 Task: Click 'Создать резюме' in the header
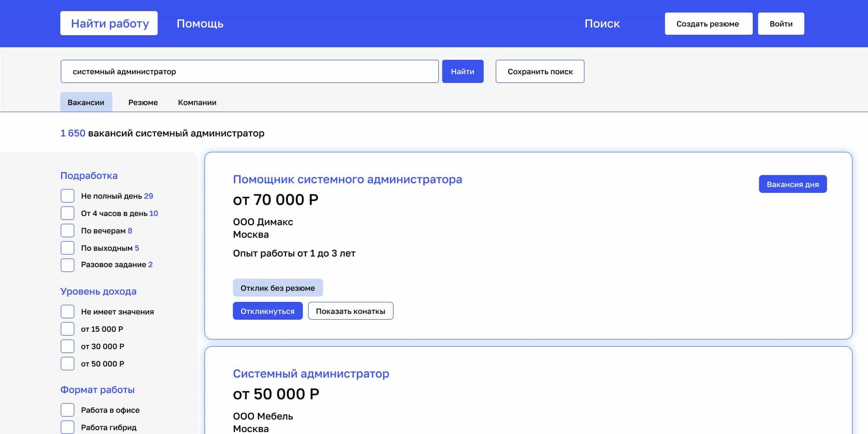tap(708, 24)
